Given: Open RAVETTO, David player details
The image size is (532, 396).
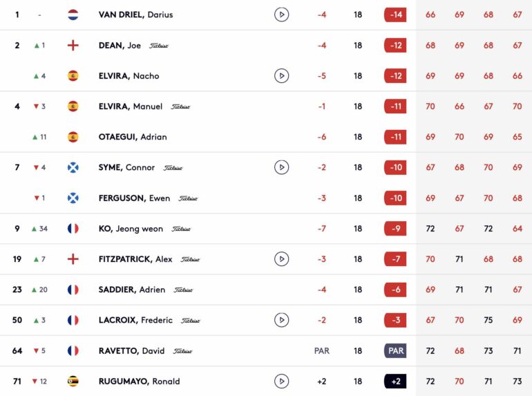Looking at the screenshot, I should (x=131, y=350).
